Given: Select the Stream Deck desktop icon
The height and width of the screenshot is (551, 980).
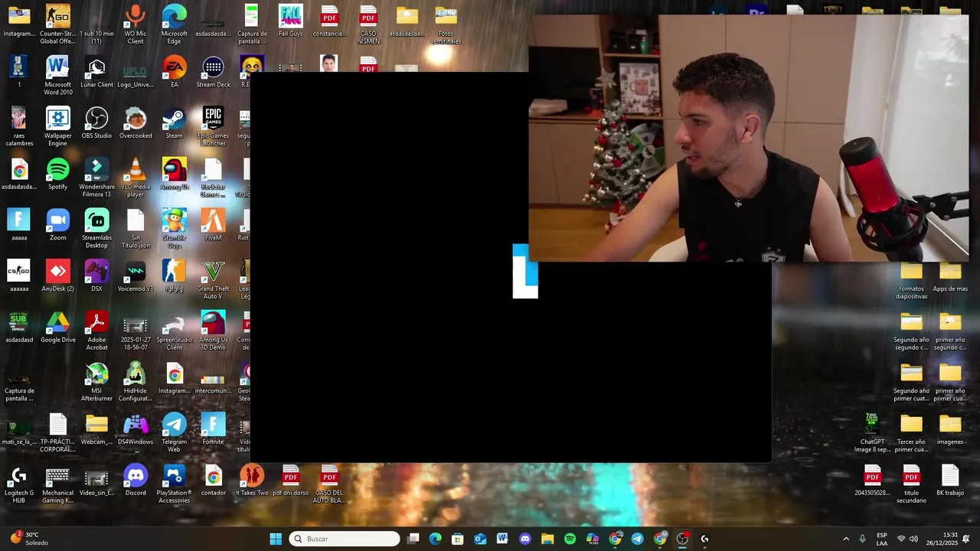Looking at the screenshot, I should click(213, 72).
